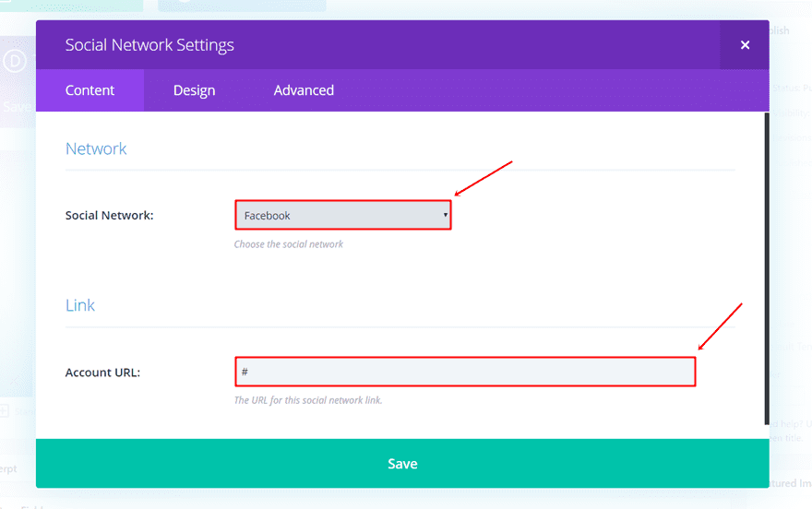Click the faded teal button above modal

242,6
